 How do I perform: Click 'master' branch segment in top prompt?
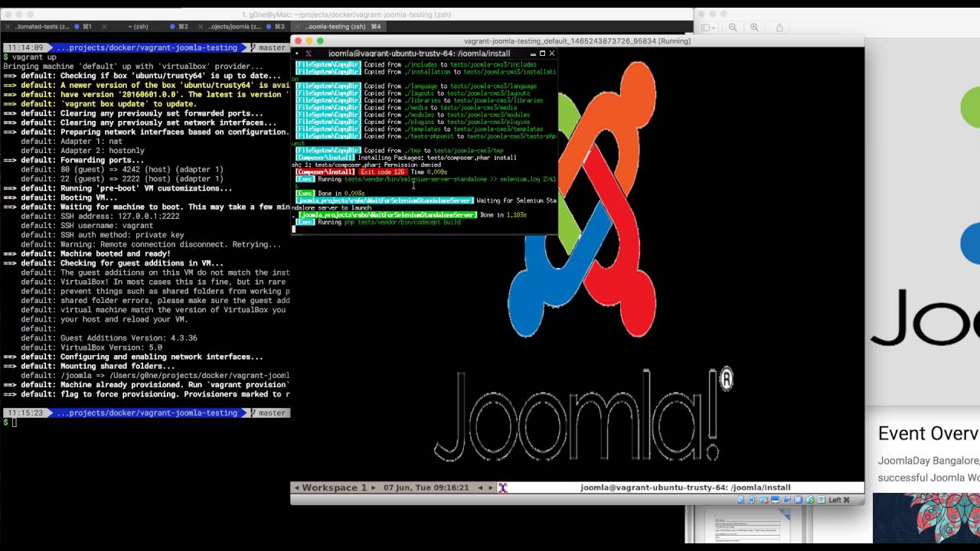[272, 47]
